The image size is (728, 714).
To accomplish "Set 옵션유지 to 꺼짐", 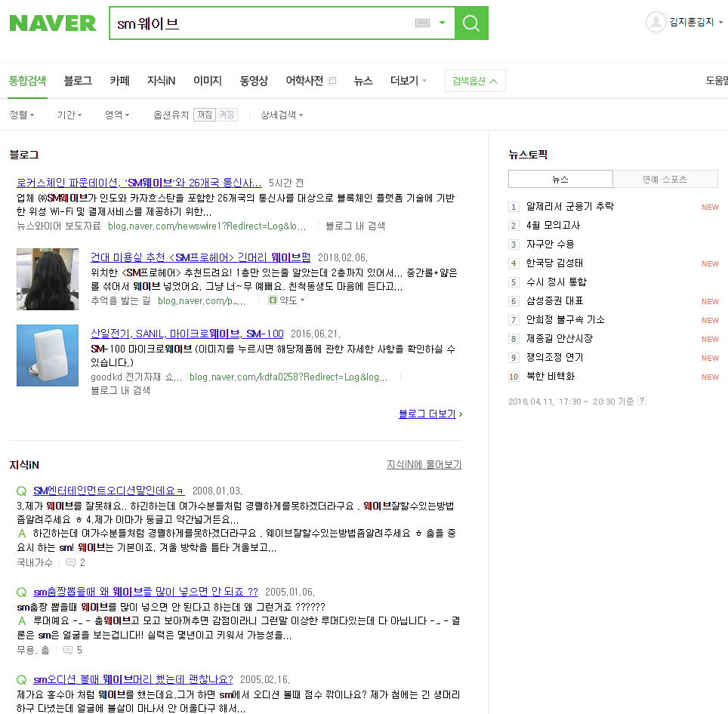I will point(205,115).
